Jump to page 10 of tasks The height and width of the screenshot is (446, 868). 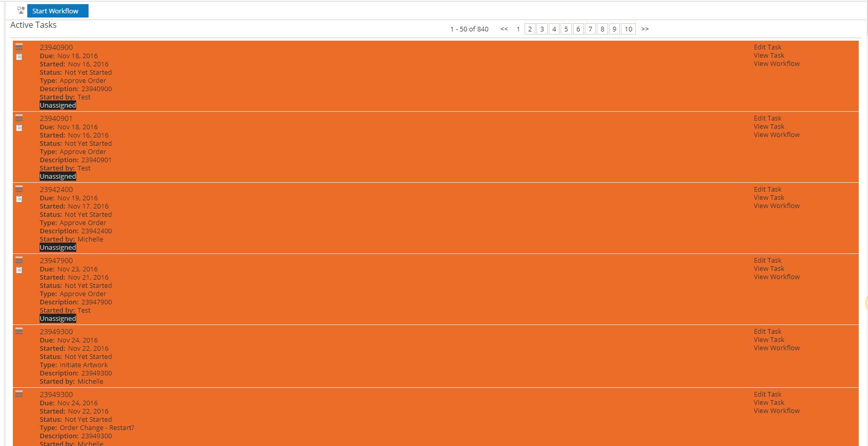click(628, 29)
